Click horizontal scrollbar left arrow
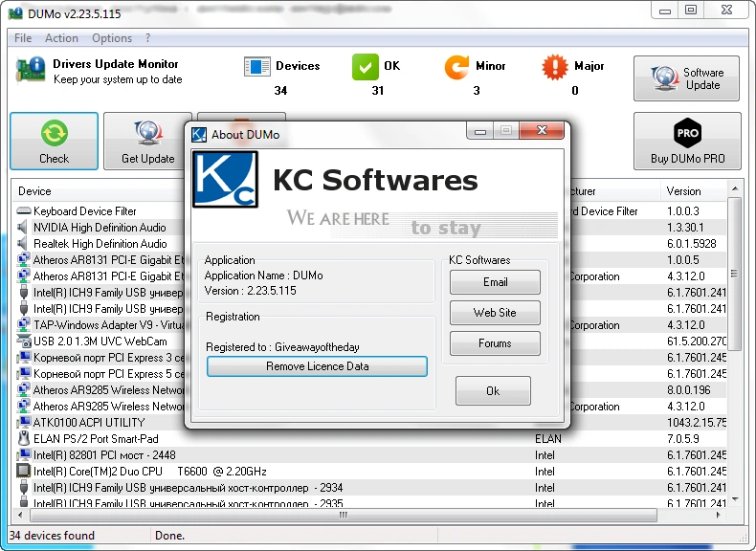This screenshot has height=551, width=756. (20, 515)
